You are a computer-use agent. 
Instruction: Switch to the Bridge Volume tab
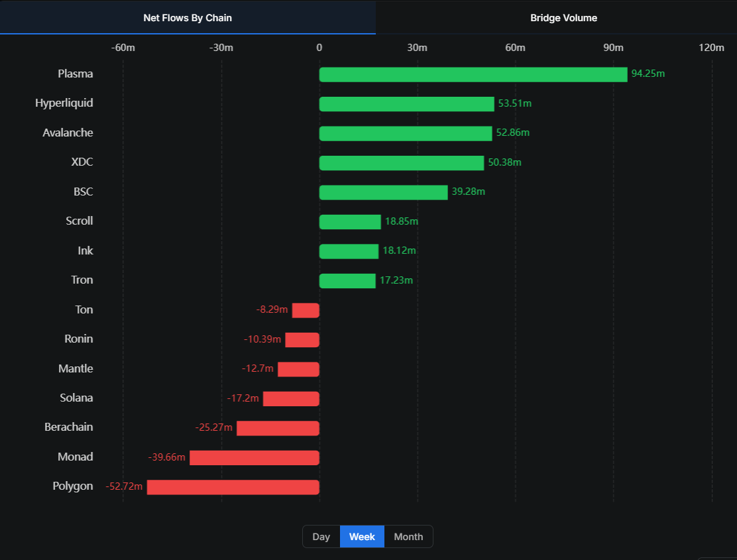click(x=563, y=18)
